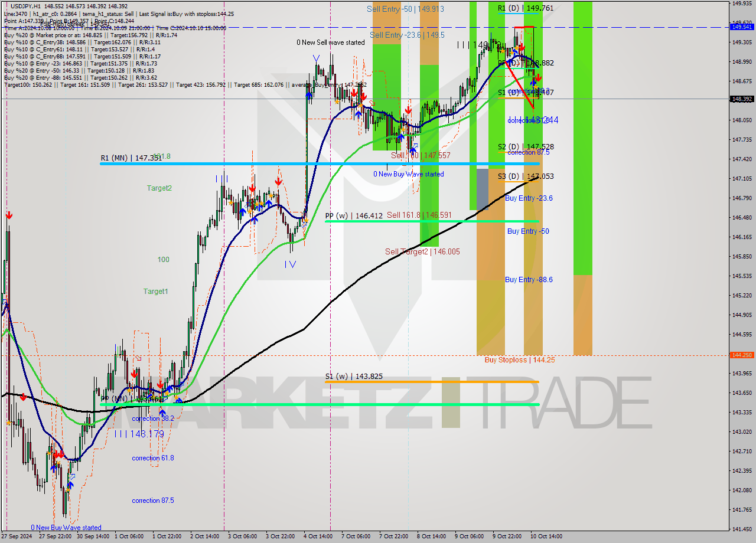This screenshot has height=543, width=756.
Task: Select the current price tag 148.392
Action: click(742, 99)
